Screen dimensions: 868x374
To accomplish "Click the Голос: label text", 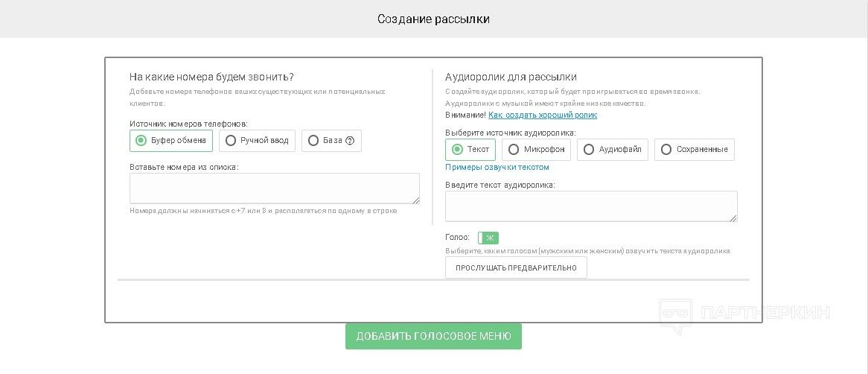I will pos(457,238).
